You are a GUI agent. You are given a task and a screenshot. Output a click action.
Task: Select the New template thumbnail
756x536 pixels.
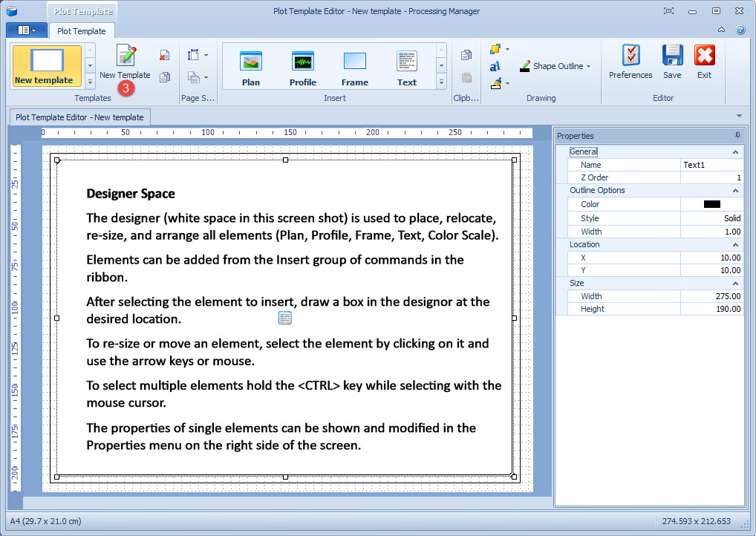(x=47, y=67)
